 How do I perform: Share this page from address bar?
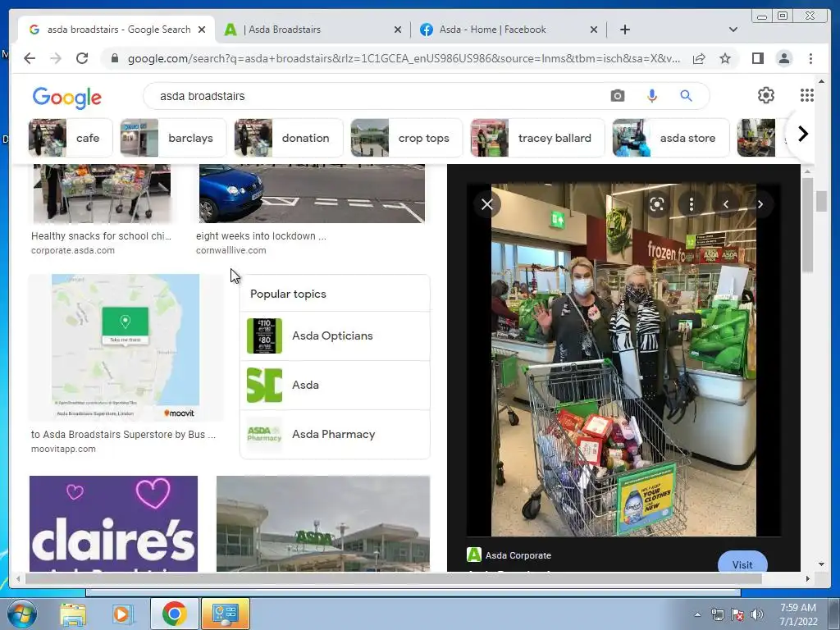699,58
